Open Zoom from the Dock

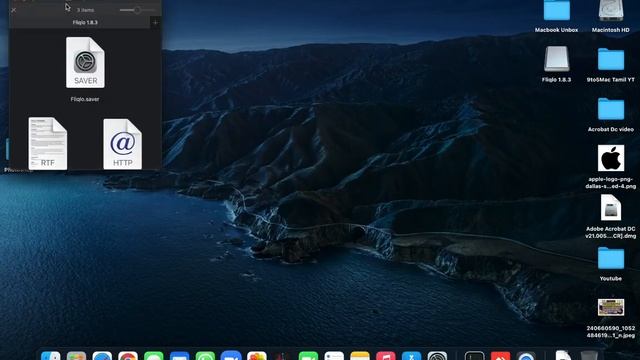coord(231,356)
